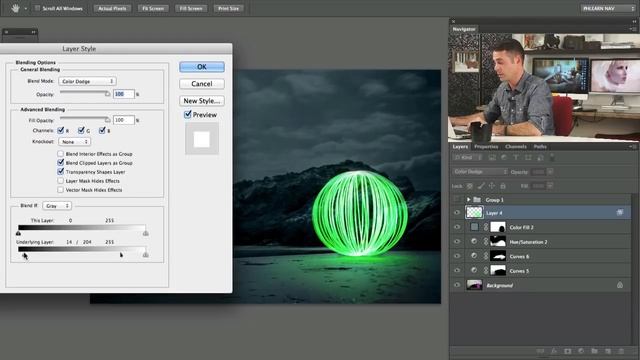
Task: Click the Actual Pixels button
Action: click(112, 8)
